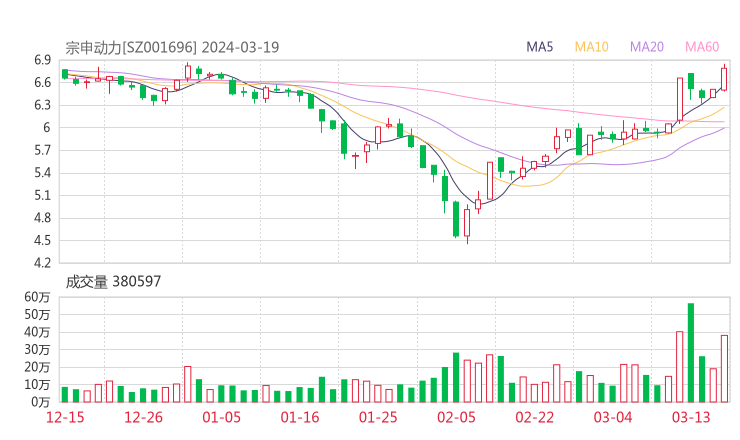Click the tallest green volume bar
Viewport: 740px width, 440px height.
690,352
